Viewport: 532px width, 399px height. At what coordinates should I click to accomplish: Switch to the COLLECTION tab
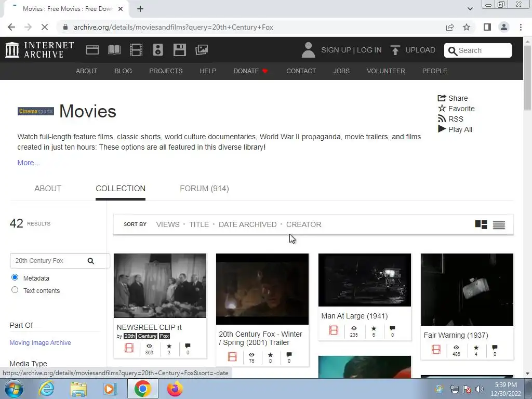click(x=121, y=189)
